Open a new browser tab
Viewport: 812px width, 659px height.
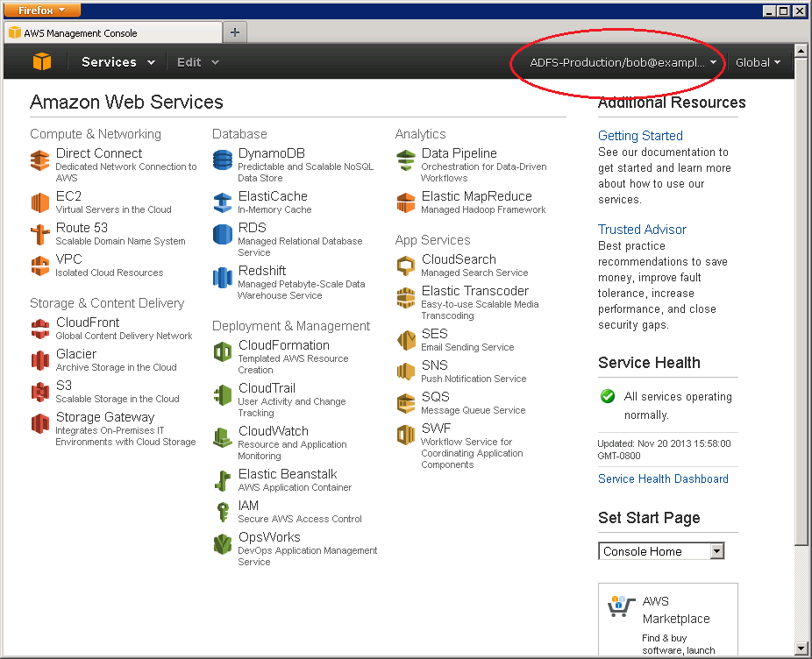coord(233,30)
